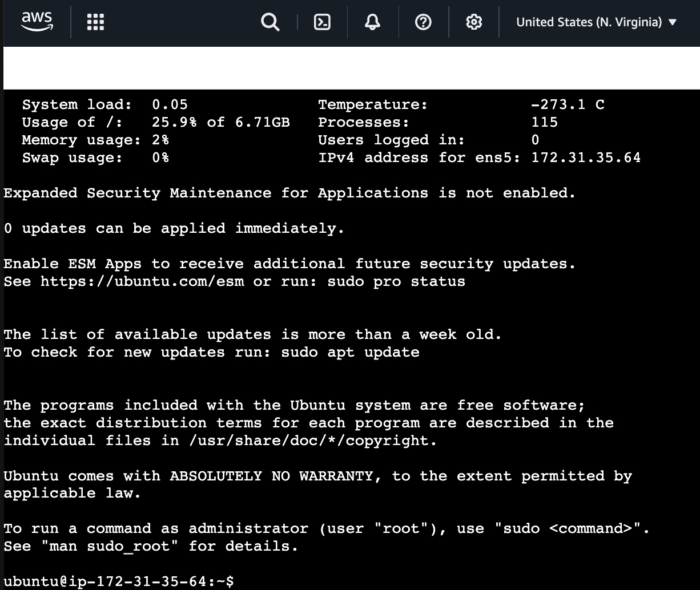Screen dimensions: 700x590
Task: Click the 'sudo apt update' command text
Action: pos(350,352)
